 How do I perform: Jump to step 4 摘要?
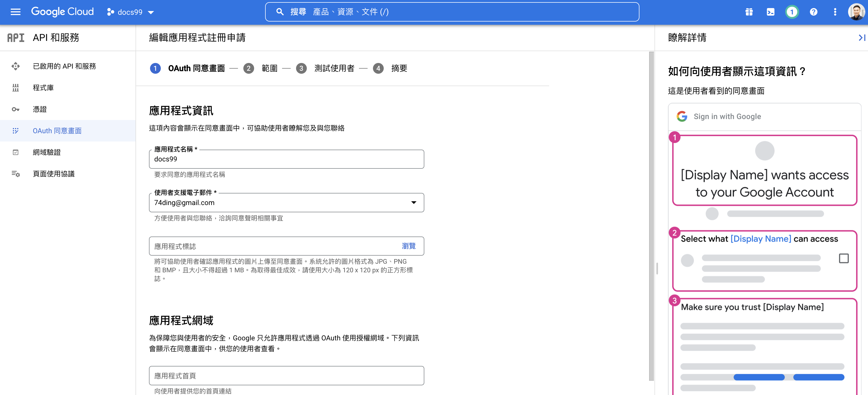click(399, 68)
